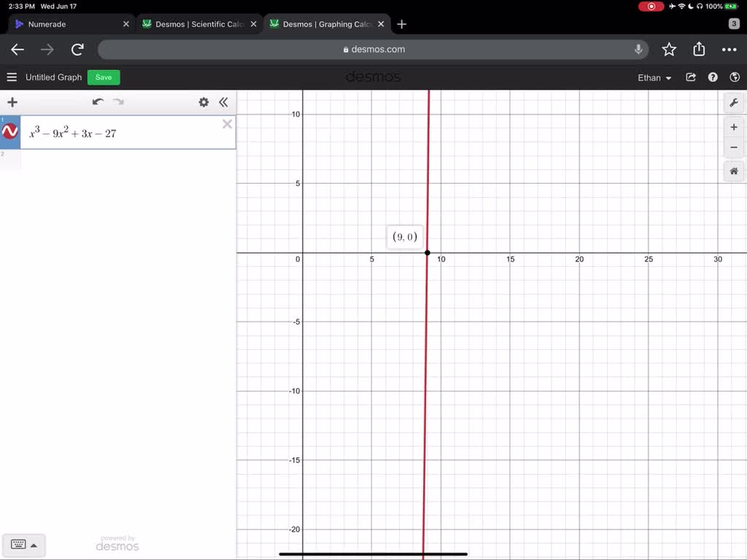Open the Ethan account dropdown
Screen dimensions: 747x560
654,77
